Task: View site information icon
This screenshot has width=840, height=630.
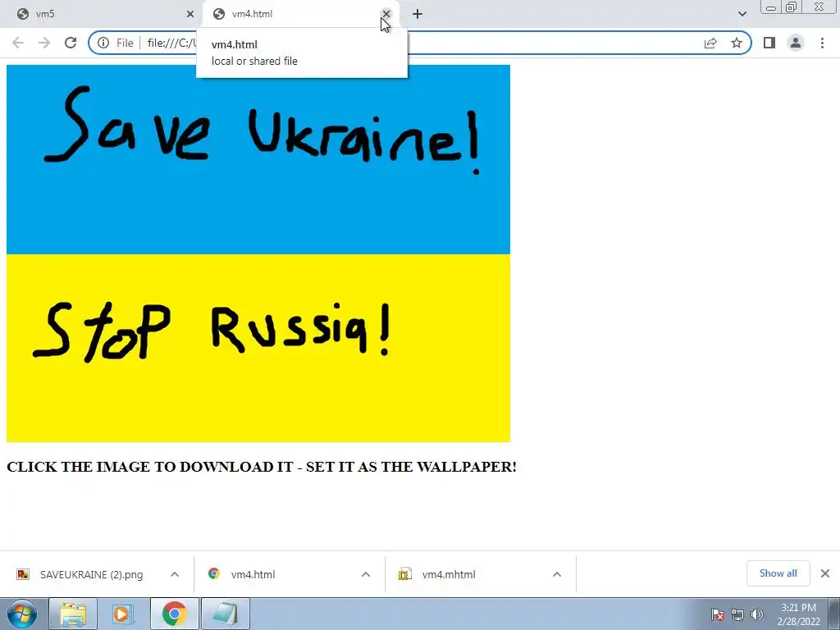Action: 103,43
